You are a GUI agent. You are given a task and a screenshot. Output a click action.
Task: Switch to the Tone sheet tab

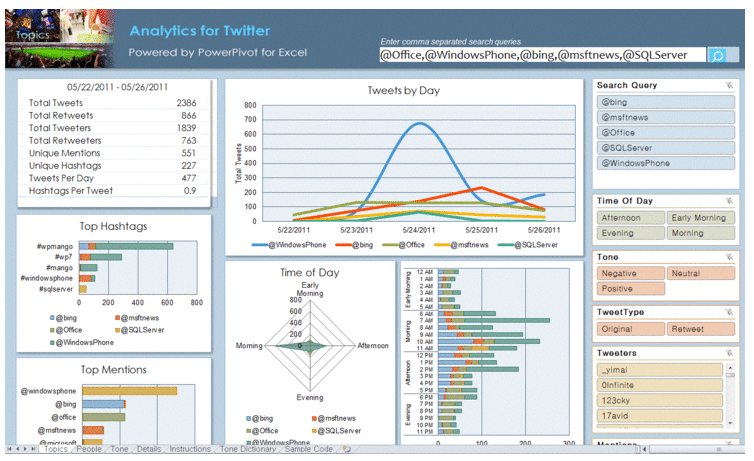pos(119,449)
